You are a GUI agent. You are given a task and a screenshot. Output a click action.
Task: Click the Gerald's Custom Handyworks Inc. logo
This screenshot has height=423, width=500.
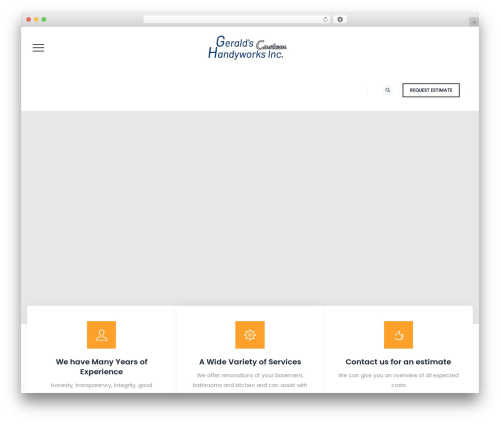247,47
